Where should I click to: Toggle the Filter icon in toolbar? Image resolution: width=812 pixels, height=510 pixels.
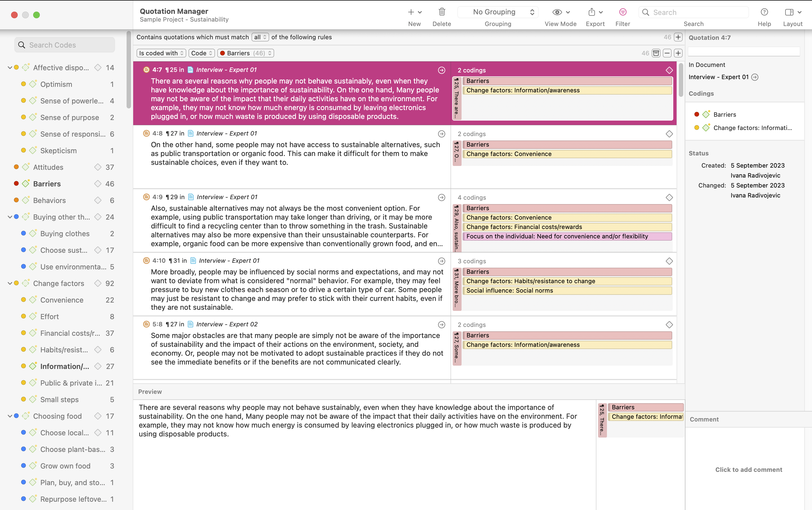(x=623, y=12)
